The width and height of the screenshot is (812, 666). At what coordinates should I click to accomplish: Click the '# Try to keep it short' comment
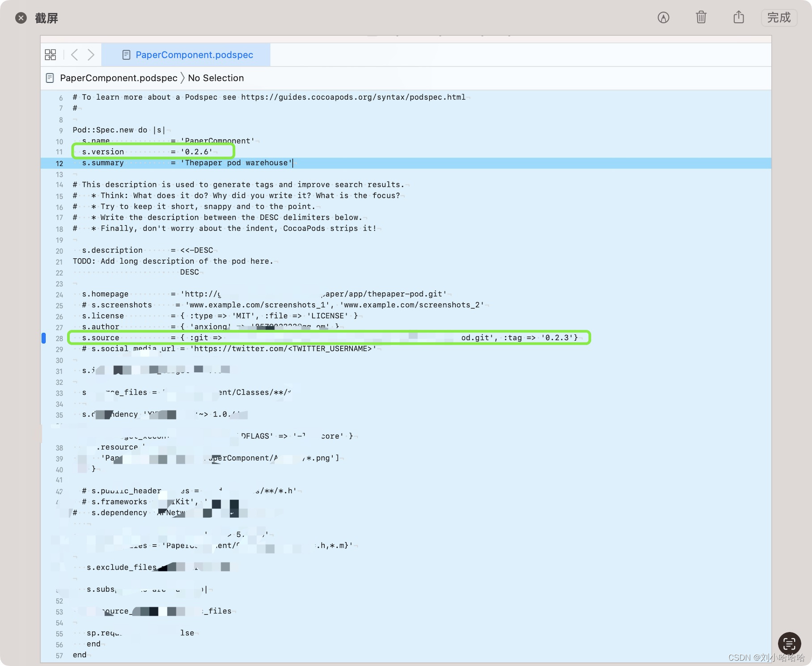pyautogui.click(x=194, y=207)
